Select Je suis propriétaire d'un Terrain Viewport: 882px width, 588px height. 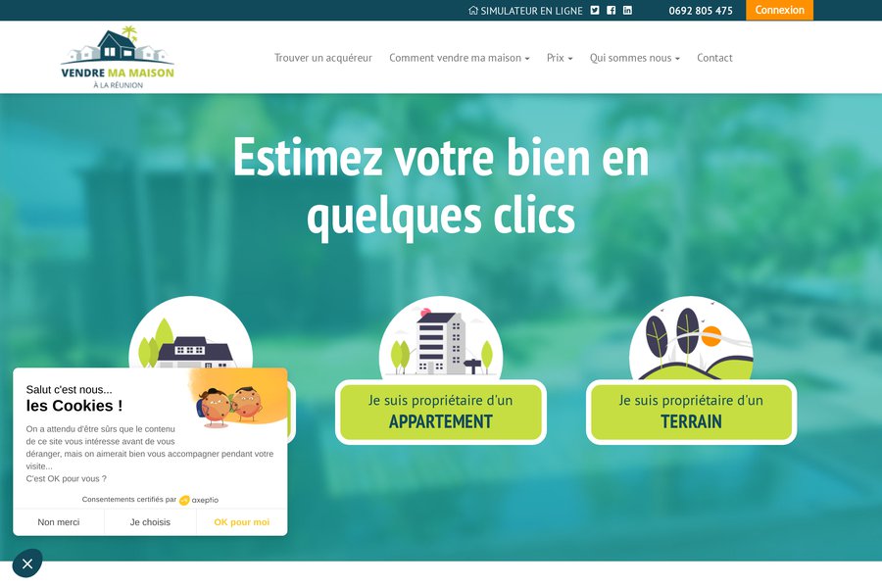click(x=691, y=412)
